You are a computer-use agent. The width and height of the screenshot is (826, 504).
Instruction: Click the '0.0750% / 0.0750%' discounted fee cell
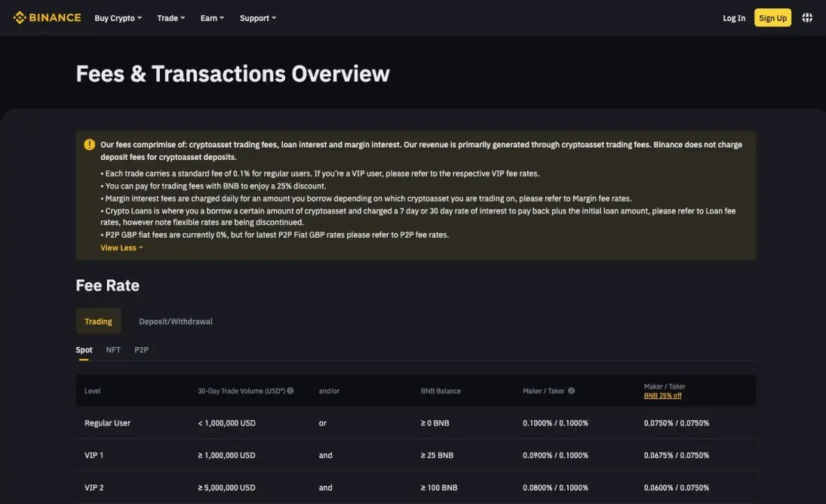[677, 423]
